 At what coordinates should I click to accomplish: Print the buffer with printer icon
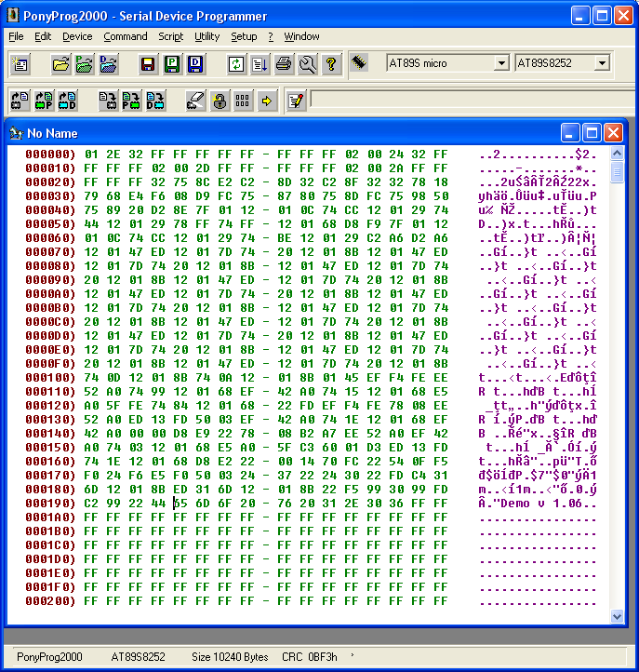284,64
